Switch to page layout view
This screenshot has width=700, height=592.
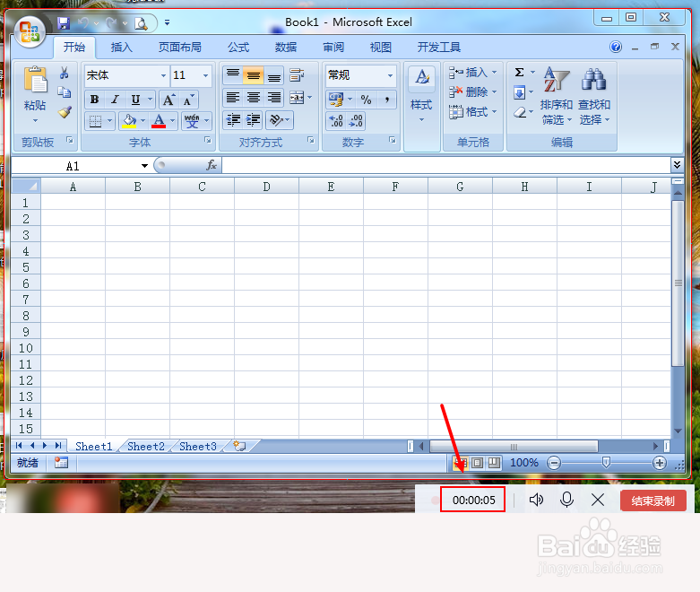click(477, 463)
